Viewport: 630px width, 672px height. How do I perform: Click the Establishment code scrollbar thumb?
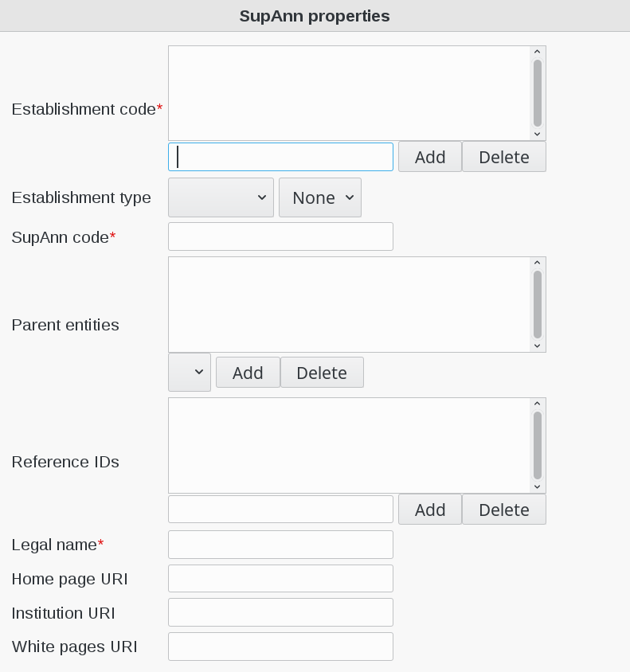(x=538, y=93)
